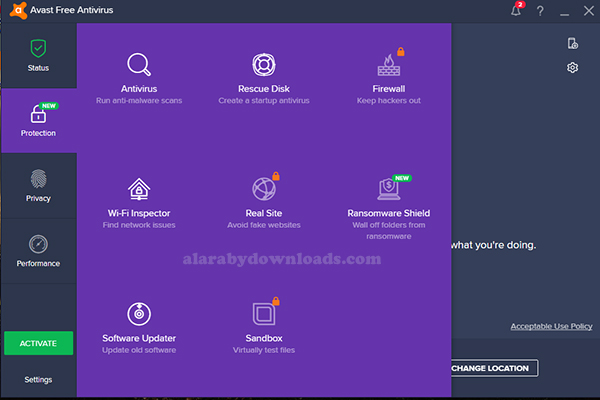Open the Antivirus magnifier icon
600x400 pixels.
pyautogui.click(x=139, y=64)
